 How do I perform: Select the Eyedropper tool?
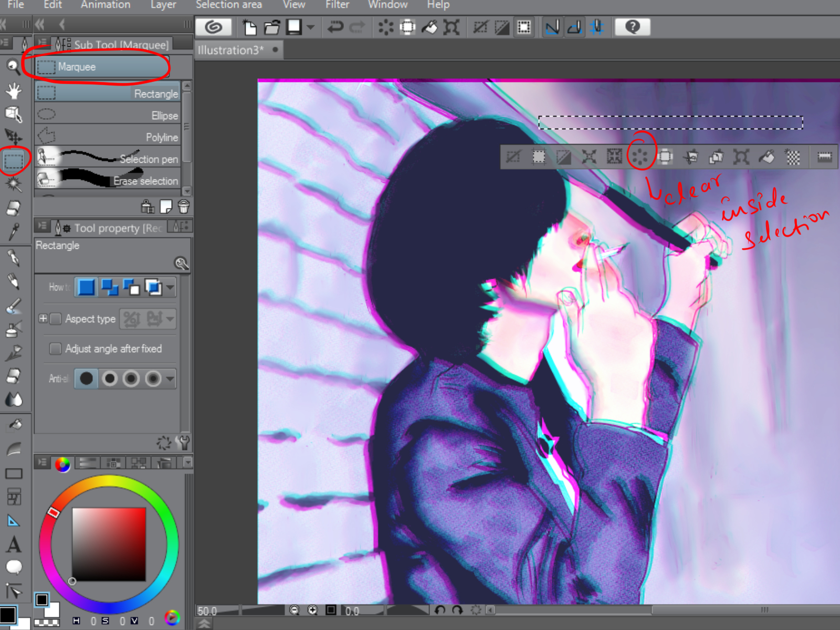13,232
